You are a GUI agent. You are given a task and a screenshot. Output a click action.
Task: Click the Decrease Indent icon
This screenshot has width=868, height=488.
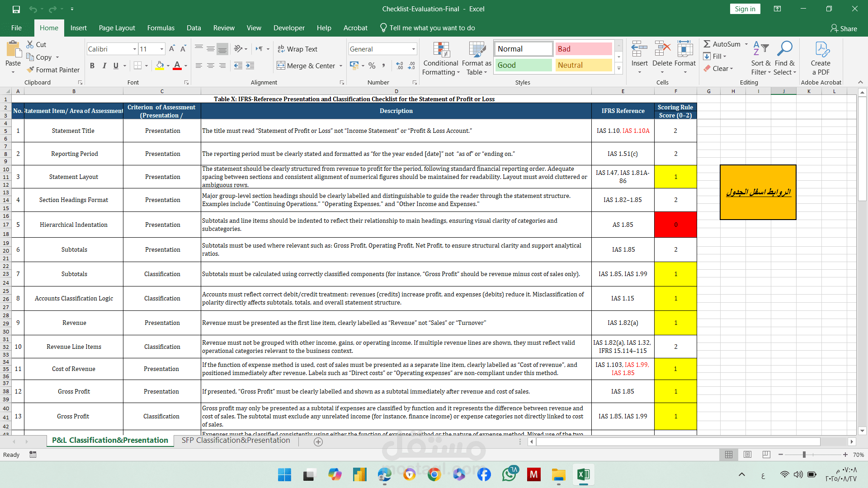(238, 66)
